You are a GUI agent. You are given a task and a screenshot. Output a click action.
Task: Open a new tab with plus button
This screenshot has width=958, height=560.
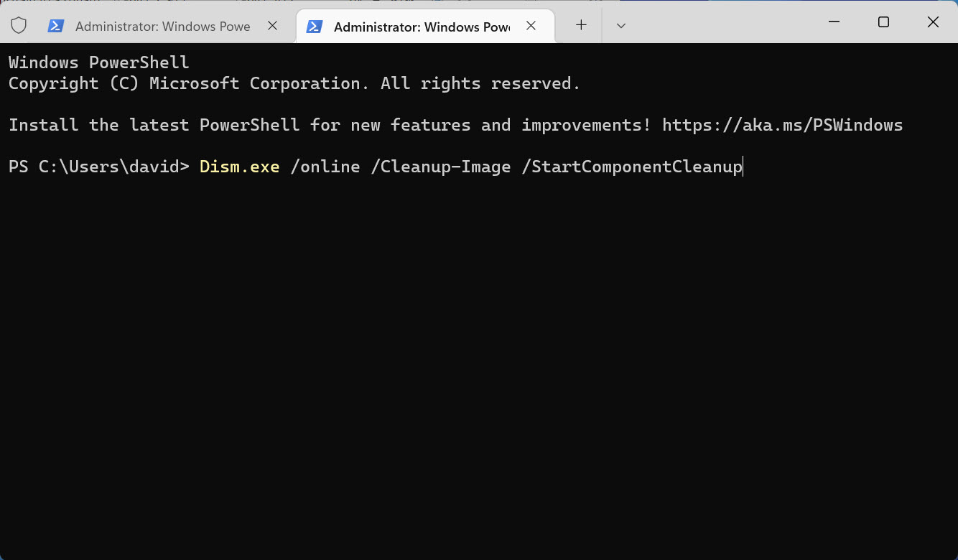[581, 25]
